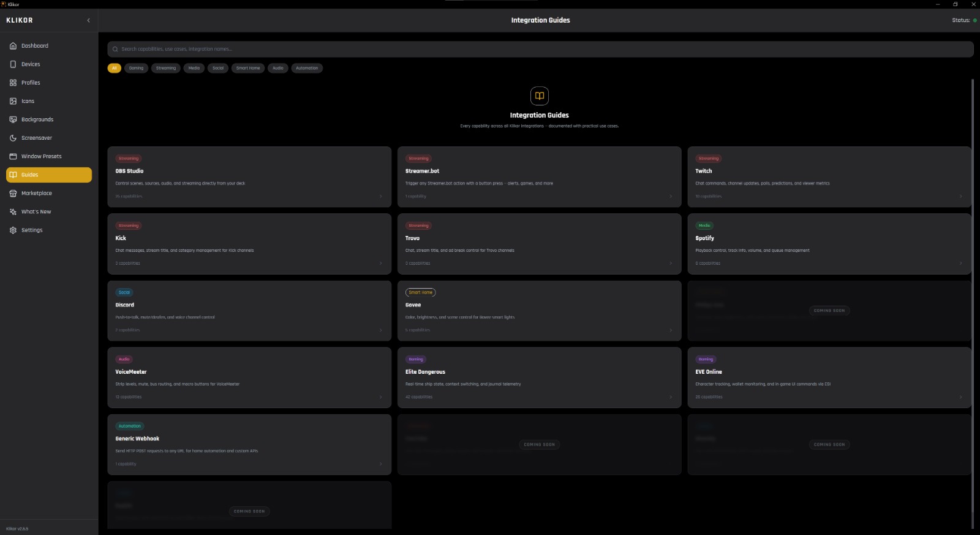Go to Devices page

click(x=49, y=64)
